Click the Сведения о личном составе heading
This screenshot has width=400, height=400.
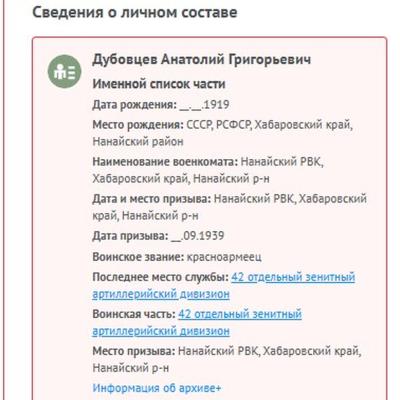[135, 12]
